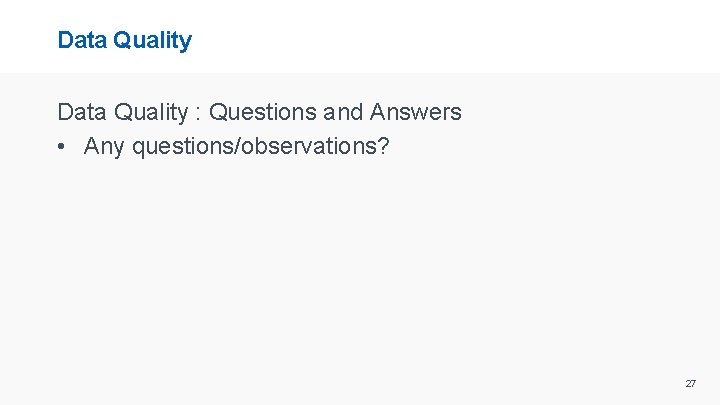Click the slide number 27

coord(690,383)
